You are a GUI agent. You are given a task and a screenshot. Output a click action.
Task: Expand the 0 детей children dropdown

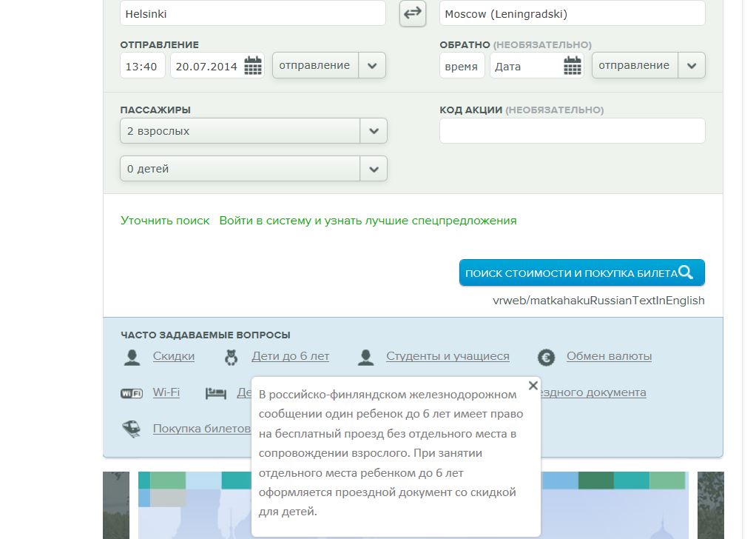[373, 169]
